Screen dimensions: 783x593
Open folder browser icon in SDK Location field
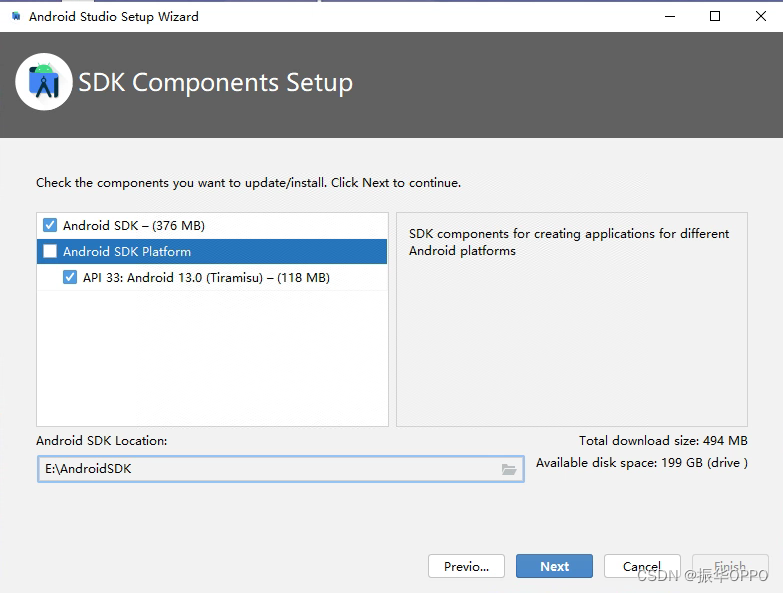[509, 469]
